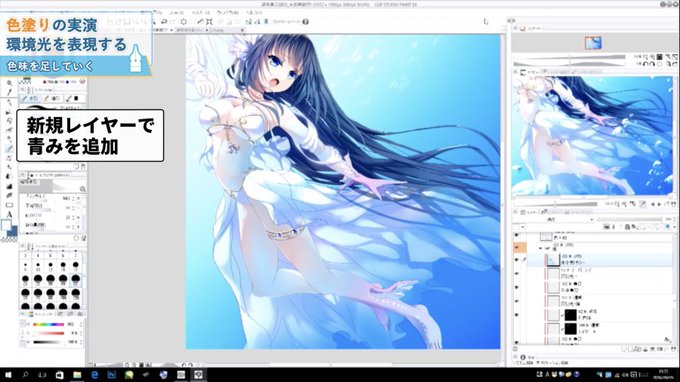Screen dimensions: 680x382
Task: Open Microsoft Edge from taskbar
Action: (x=95, y=375)
